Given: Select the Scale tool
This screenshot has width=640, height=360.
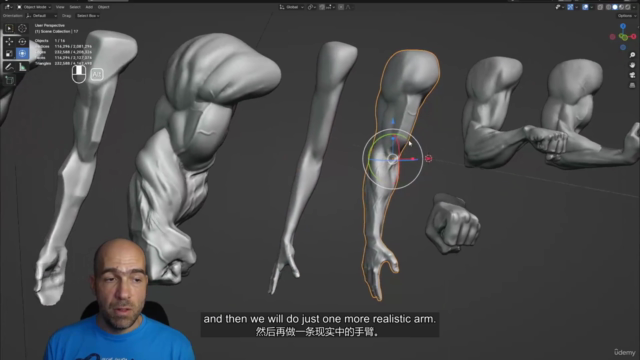Looking at the screenshot, I should point(9,53).
